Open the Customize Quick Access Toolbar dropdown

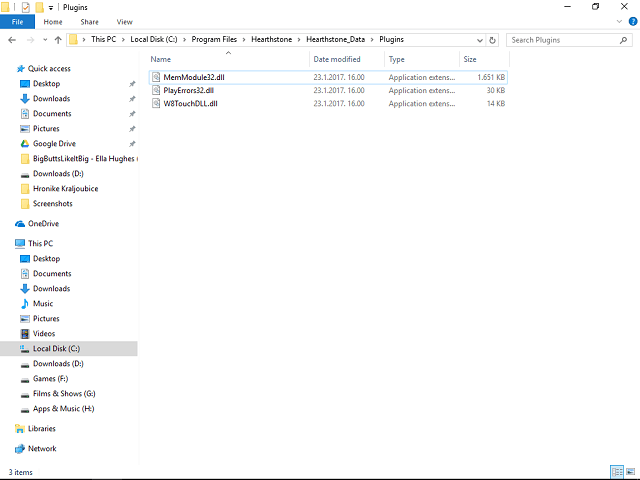click(x=51, y=7)
